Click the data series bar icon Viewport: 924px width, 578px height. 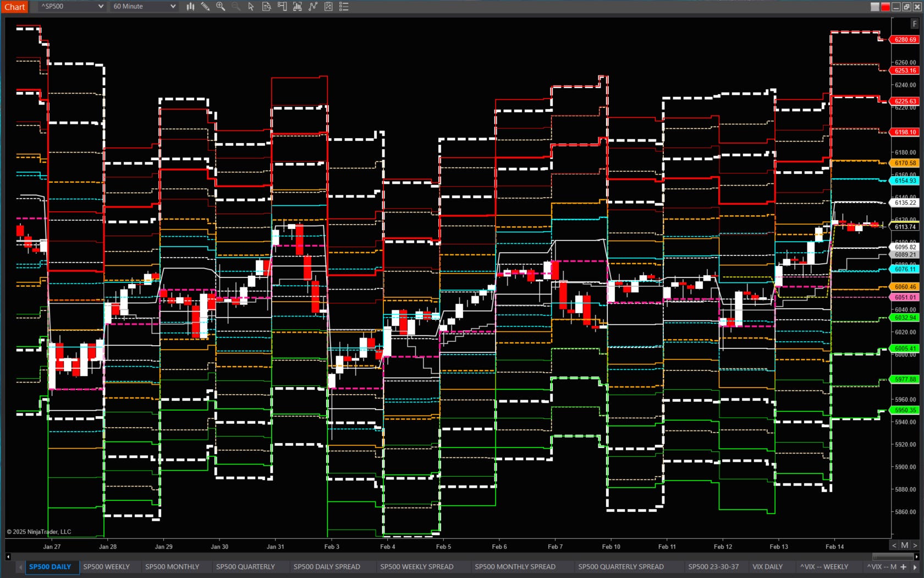pos(298,7)
